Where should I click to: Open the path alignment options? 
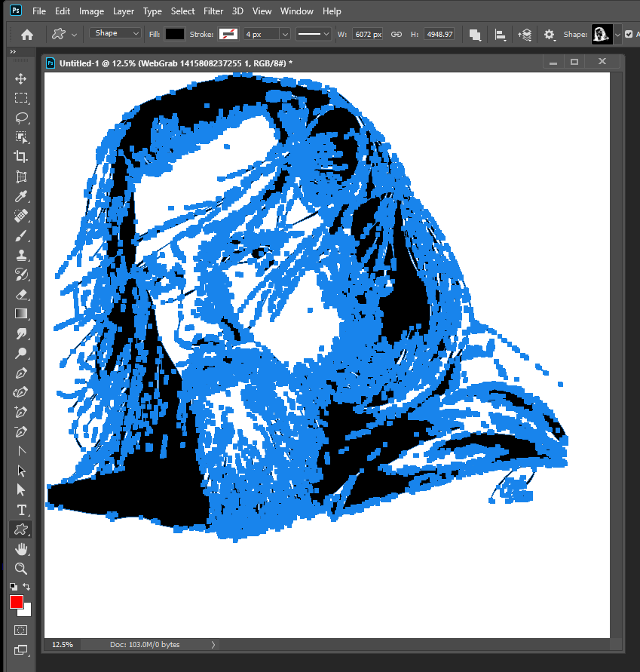500,35
